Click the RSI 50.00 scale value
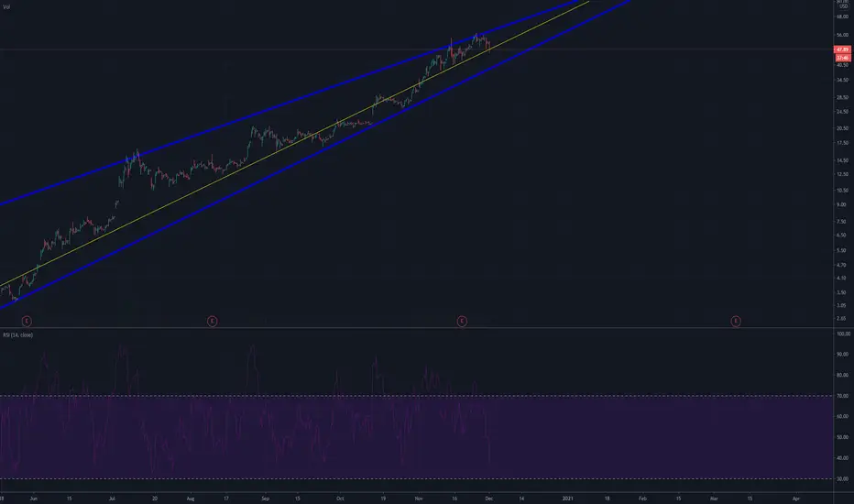Image resolution: width=854 pixels, height=504 pixels. [843, 437]
